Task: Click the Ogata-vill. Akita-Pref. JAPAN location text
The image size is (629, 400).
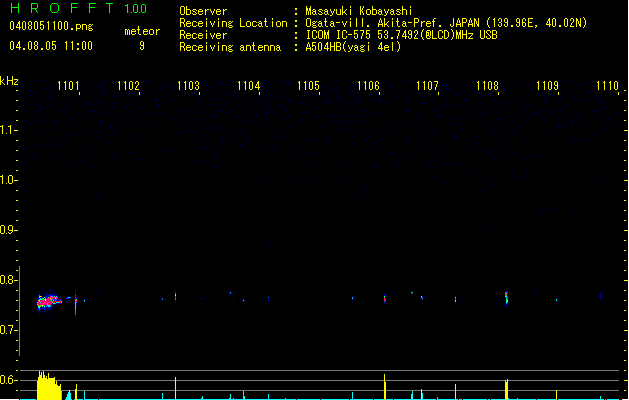Action: tap(446, 23)
